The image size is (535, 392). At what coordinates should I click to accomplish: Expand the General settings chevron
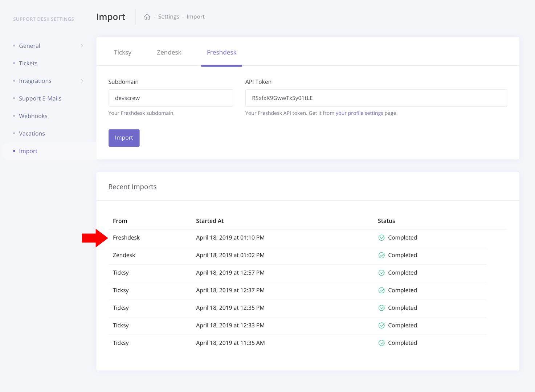click(x=82, y=46)
